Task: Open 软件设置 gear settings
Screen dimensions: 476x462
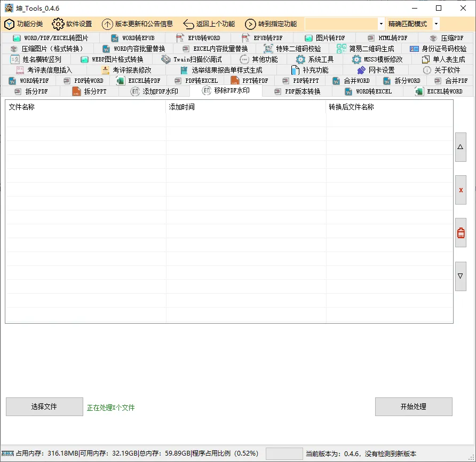Action: pyautogui.click(x=72, y=24)
